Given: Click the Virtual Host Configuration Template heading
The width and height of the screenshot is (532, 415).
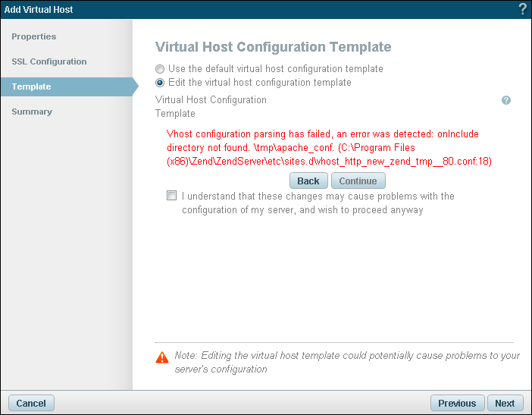Looking at the screenshot, I should tap(273, 47).
